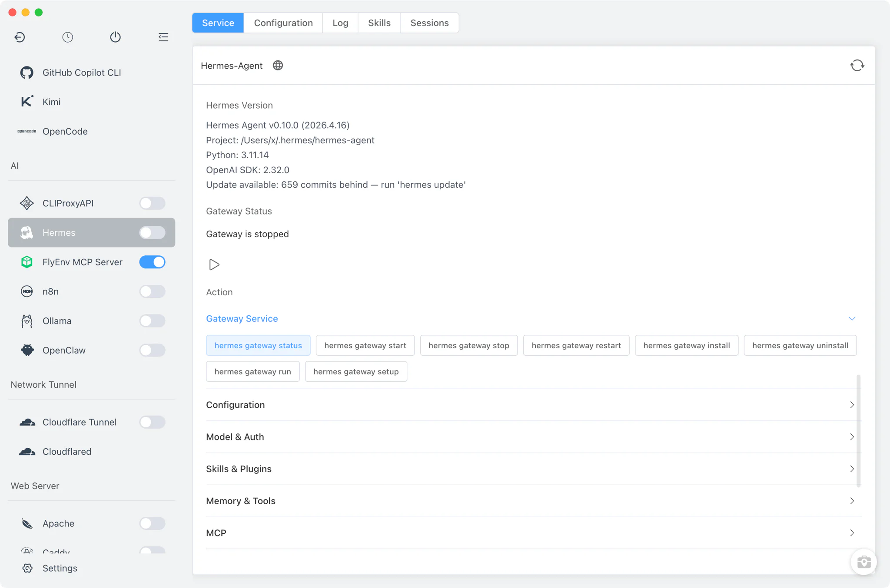This screenshot has height=588, width=890.
Task: Open the history clock icon
Action: (x=67, y=37)
